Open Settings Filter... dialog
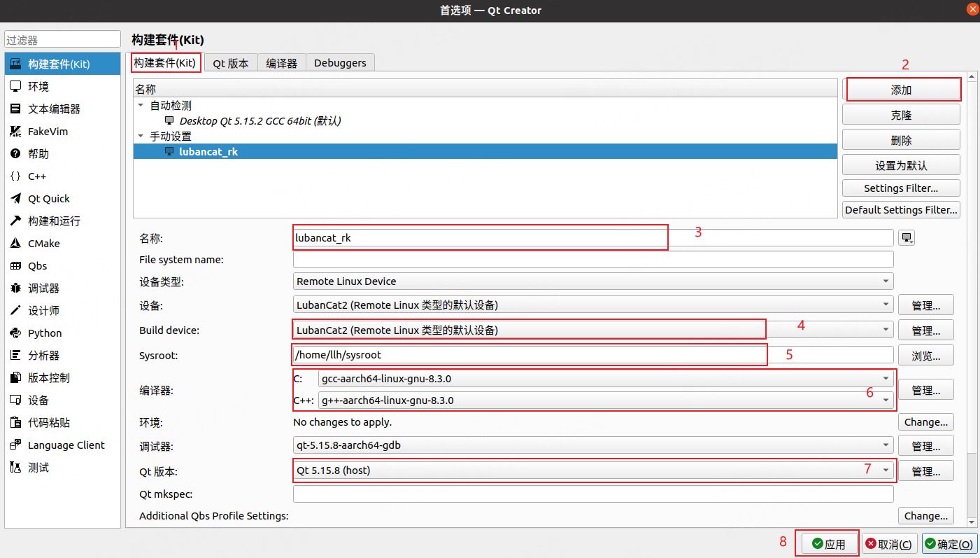Image resolution: width=980 pixels, height=558 pixels. pyautogui.click(x=901, y=188)
